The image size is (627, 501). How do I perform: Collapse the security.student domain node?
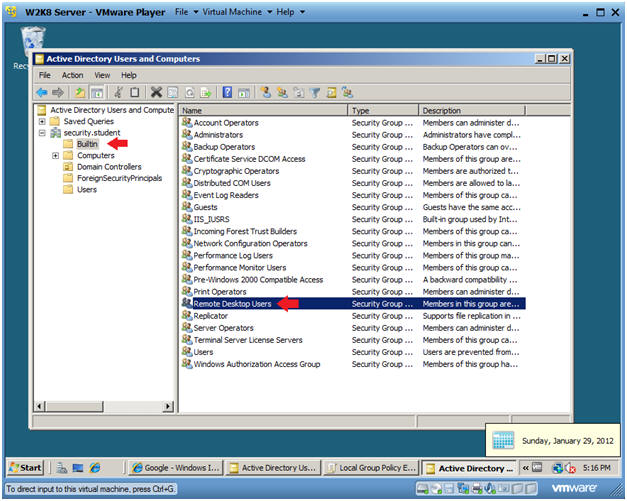pos(42,133)
